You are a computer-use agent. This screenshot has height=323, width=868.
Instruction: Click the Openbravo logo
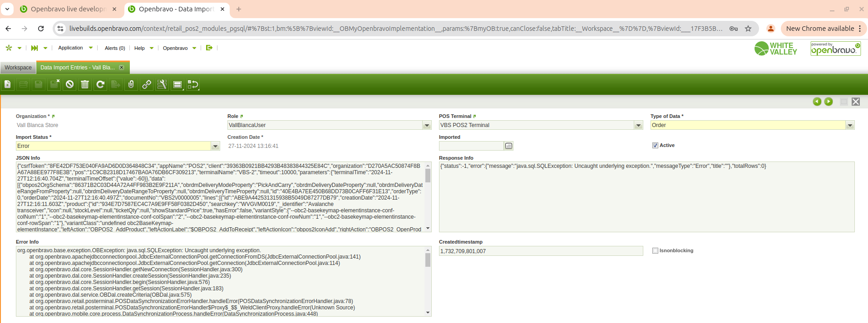coord(835,49)
